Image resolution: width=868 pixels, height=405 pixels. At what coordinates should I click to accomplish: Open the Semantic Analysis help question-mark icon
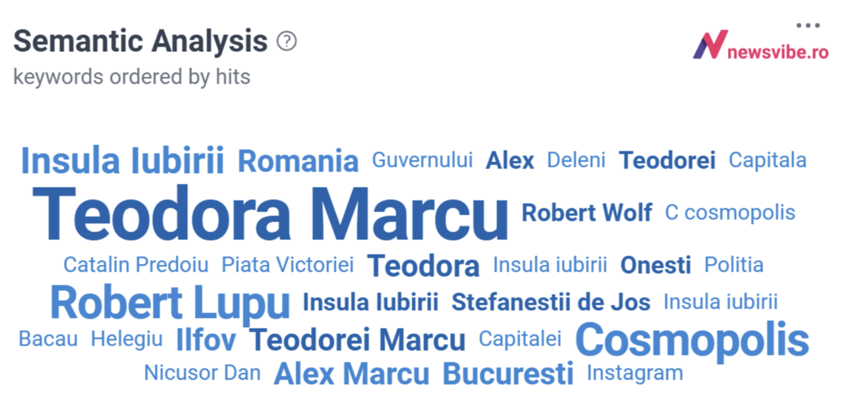click(x=286, y=42)
